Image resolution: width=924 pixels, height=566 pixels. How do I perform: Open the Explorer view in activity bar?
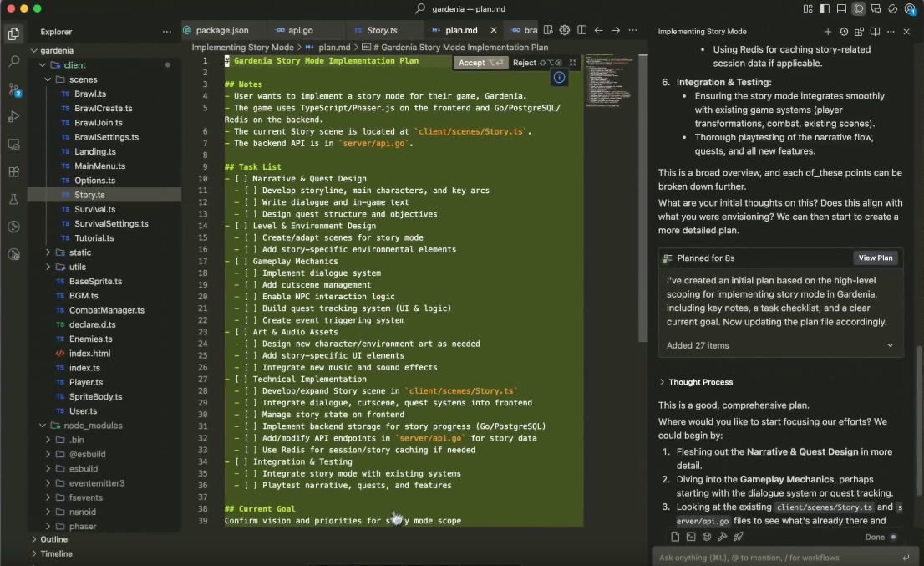(13, 33)
